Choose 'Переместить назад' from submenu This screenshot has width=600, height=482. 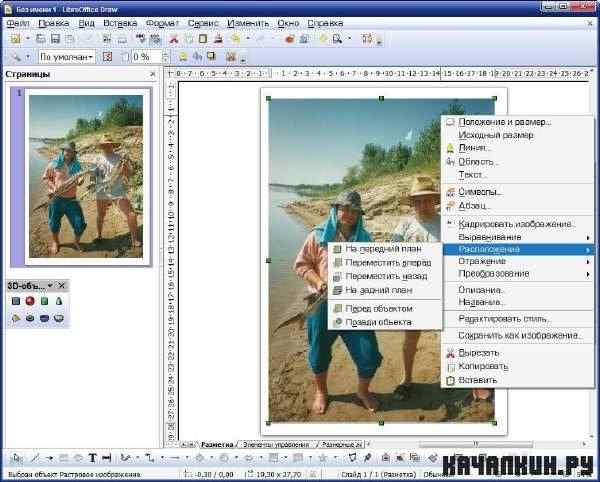tap(385, 276)
